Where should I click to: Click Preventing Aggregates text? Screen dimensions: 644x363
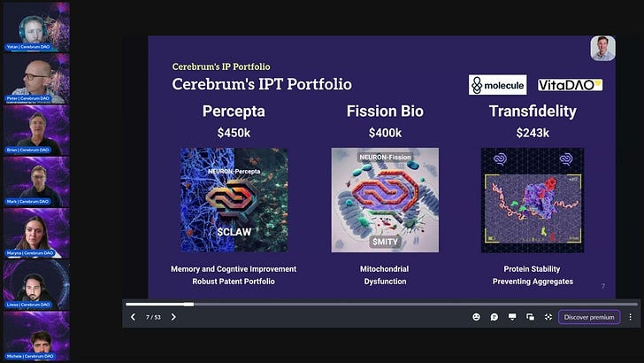(533, 282)
